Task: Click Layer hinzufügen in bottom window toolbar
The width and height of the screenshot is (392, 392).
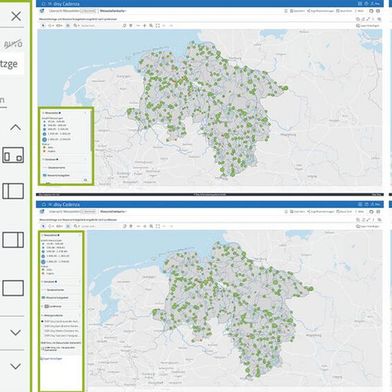Action: [x=368, y=226]
